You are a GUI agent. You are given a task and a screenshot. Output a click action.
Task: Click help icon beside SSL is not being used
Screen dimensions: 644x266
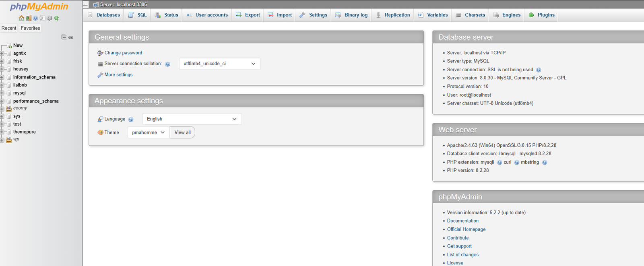[539, 70]
